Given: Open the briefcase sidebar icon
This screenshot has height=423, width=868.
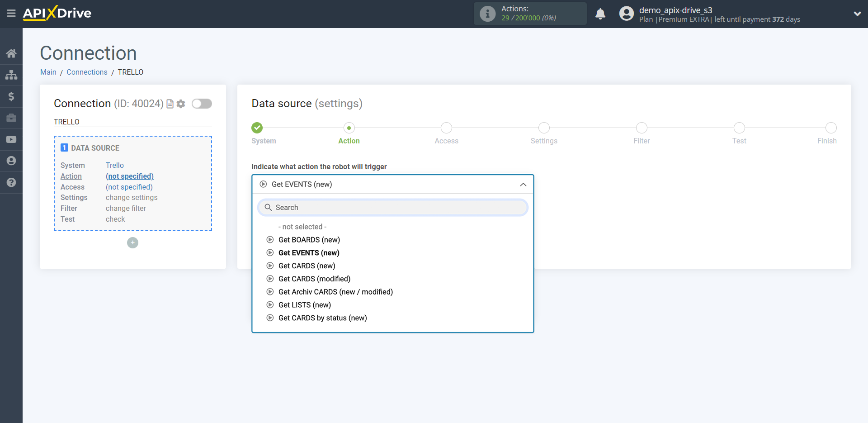Looking at the screenshot, I should pyautogui.click(x=11, y=118).
